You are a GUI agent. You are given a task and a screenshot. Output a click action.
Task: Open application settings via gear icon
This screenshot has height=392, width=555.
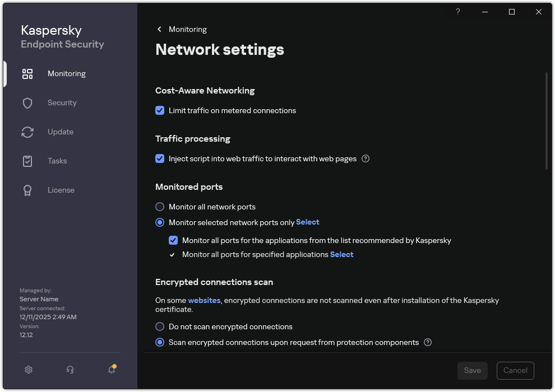[x=28, y=370]
